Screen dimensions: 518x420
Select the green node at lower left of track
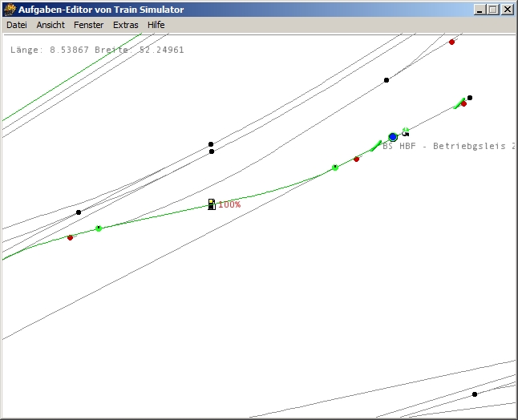(x=99, y=228)
